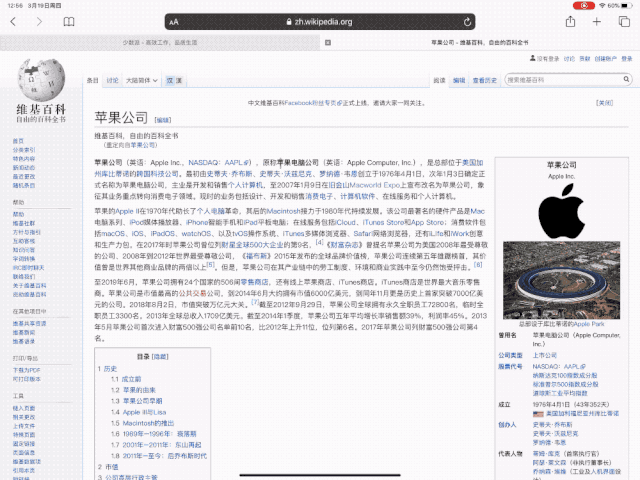The width and height of the screenshot is (640, 480).
Task: Tap the battery indicator in status bar
Action: [x=627, y=6]
